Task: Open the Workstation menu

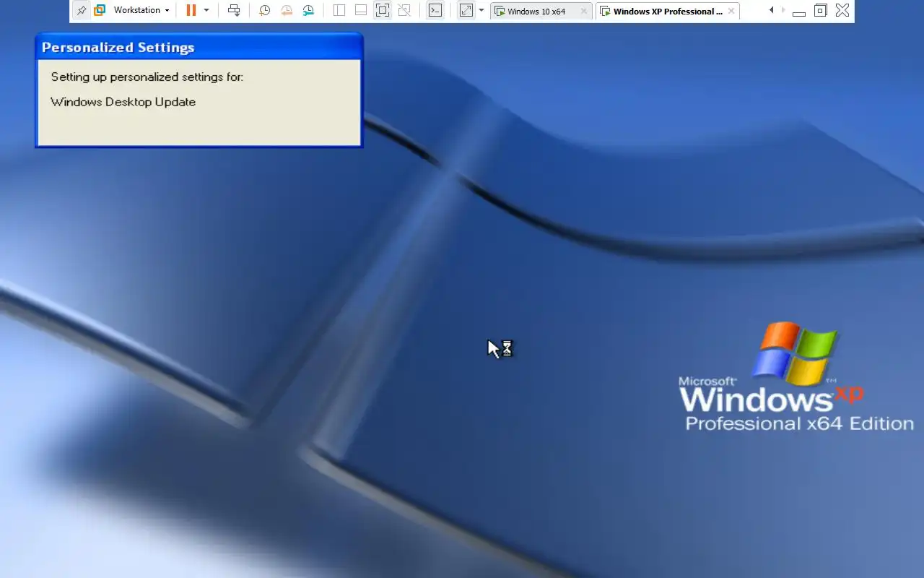Action: tap(141, 11)
